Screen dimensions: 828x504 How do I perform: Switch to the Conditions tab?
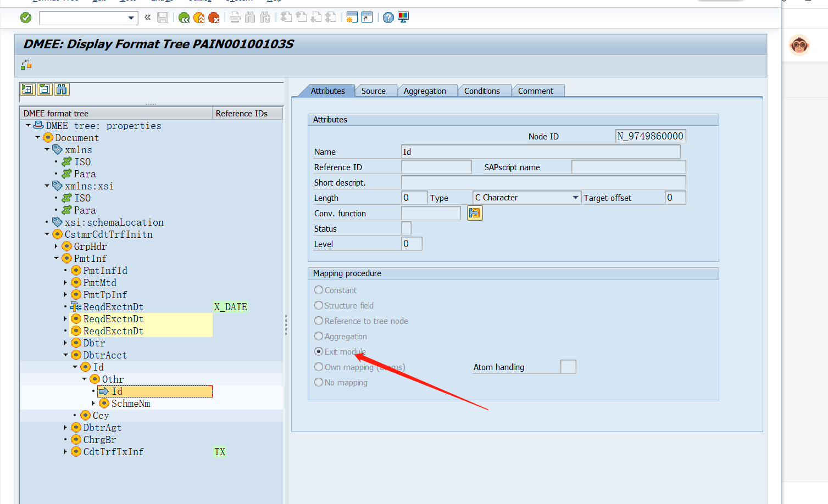click(483, 90)
